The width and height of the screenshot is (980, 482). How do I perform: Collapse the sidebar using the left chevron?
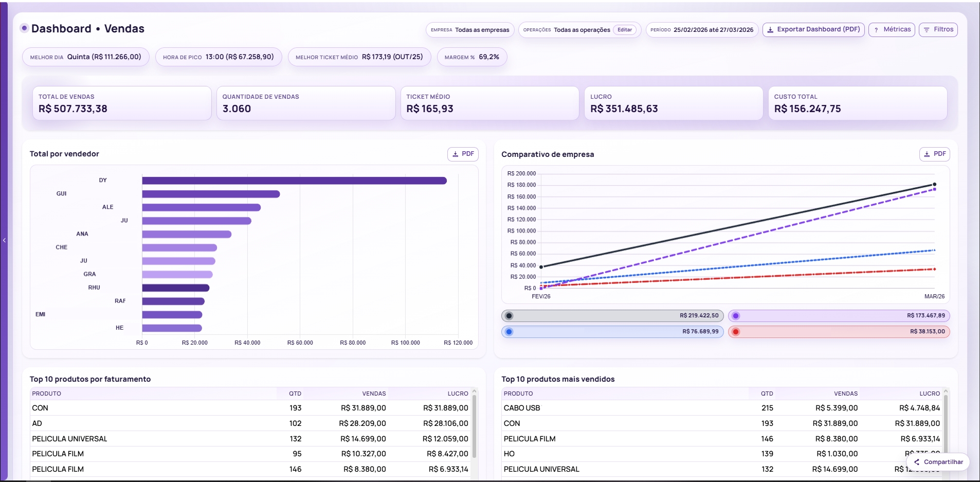coord(4,241)
